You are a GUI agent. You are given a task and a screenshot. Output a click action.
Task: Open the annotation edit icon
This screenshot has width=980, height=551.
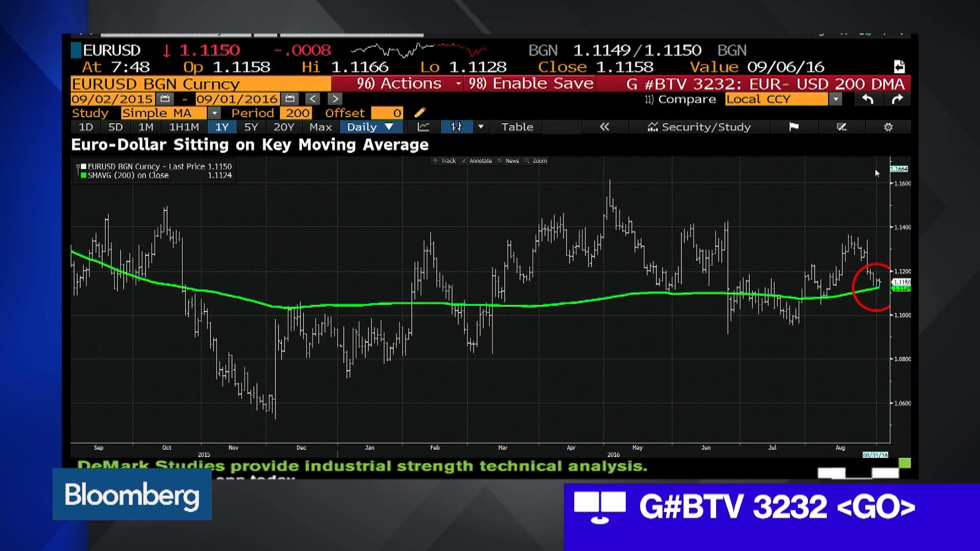click(x=842, y=127)
